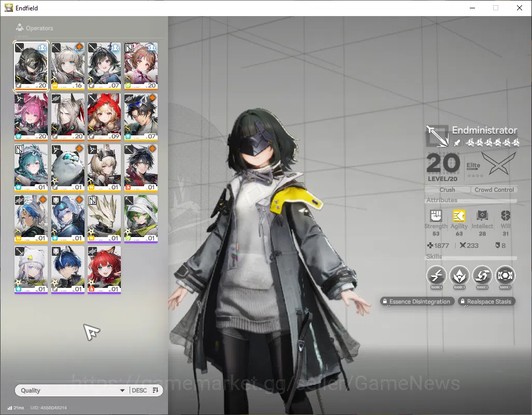This screenshot has width=532, height=415.
Task: Select the sunglasses-wearing man's card, level 07
Action: 141,117
